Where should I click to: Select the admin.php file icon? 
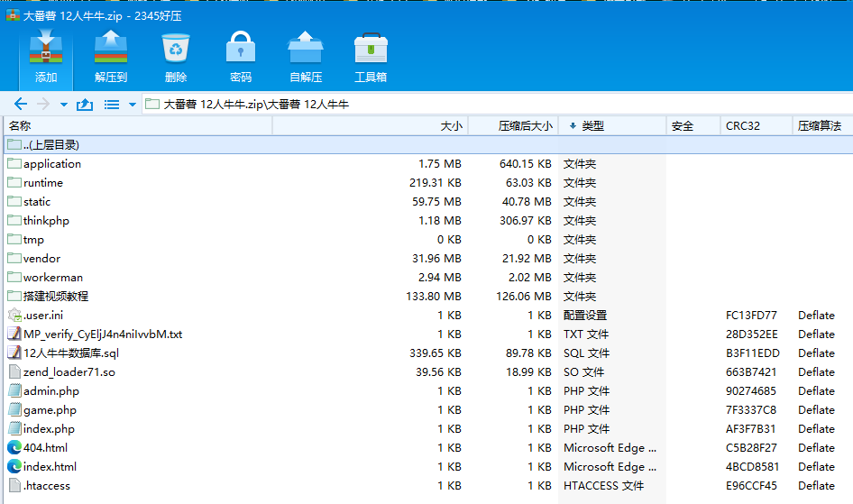14,391
